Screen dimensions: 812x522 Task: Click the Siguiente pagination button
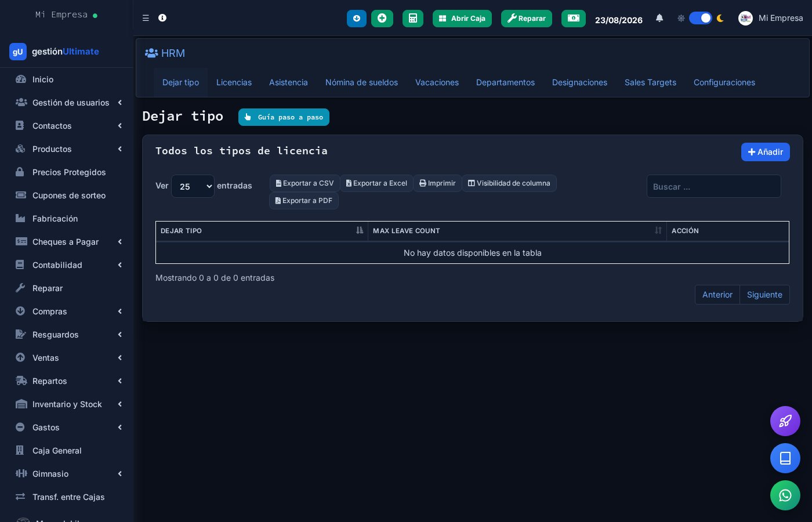(x=764, y=295)
